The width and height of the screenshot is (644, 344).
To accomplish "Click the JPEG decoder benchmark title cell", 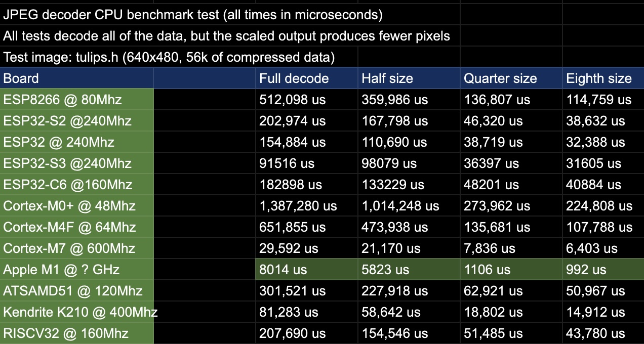I will point(192,15).
